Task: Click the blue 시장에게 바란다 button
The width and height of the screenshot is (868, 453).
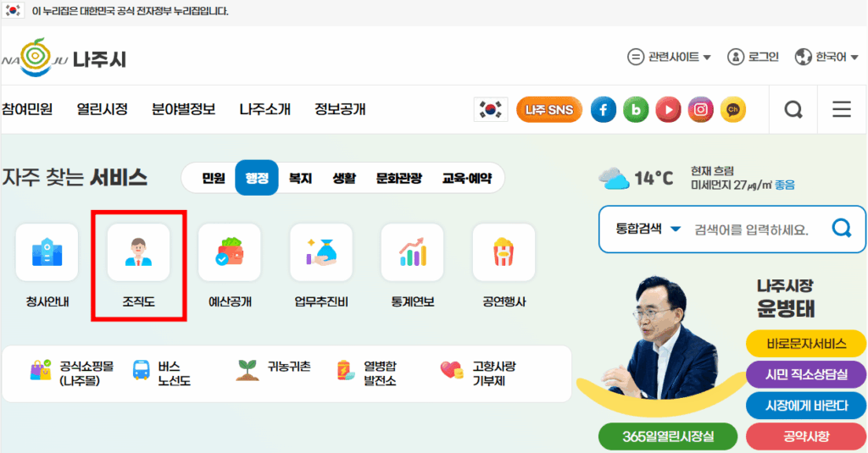Action: (806, 406)
